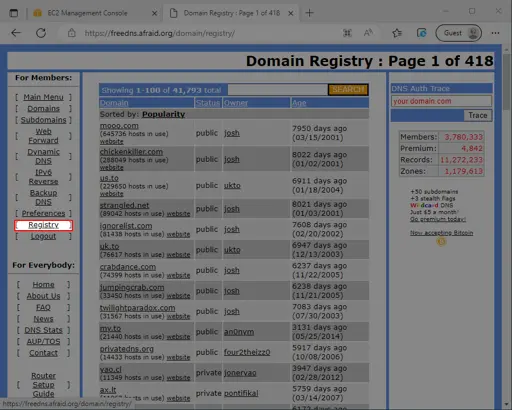The height and width of the screenshot is (410, 512).
Task: Open Main Menu link
Action: (x=43, y=97)
